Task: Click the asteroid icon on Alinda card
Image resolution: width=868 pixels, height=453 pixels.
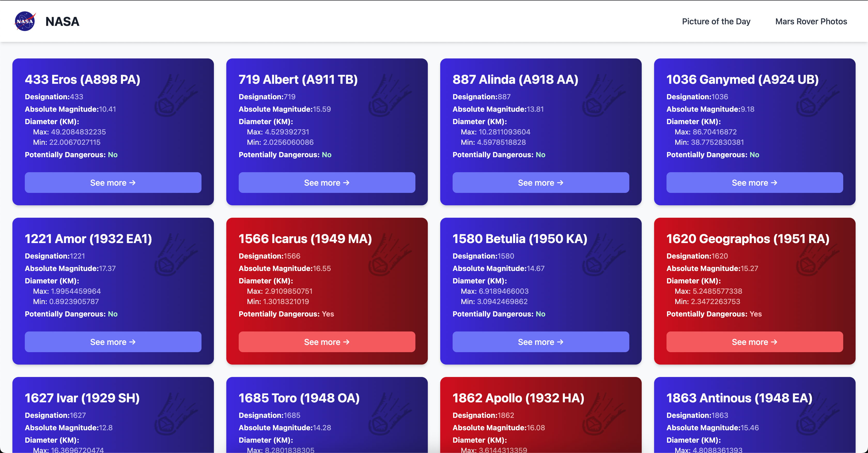Action: click(604, 95)
